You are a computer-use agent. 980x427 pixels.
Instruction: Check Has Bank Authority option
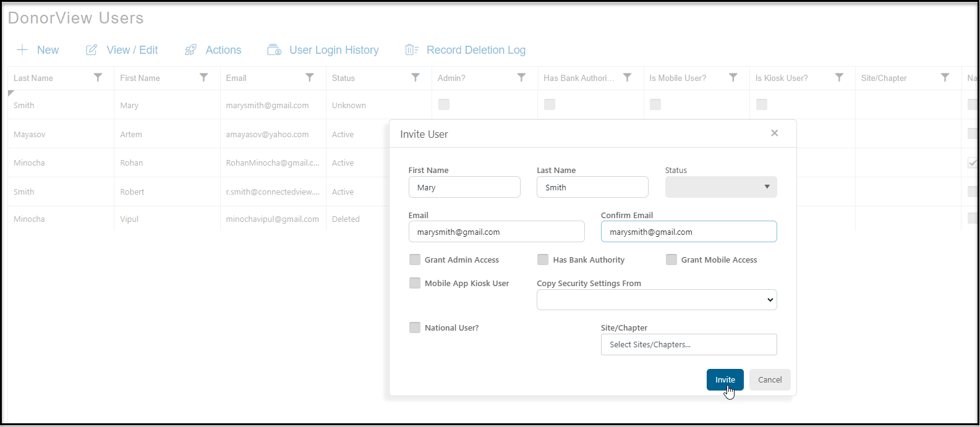(543, 260)
